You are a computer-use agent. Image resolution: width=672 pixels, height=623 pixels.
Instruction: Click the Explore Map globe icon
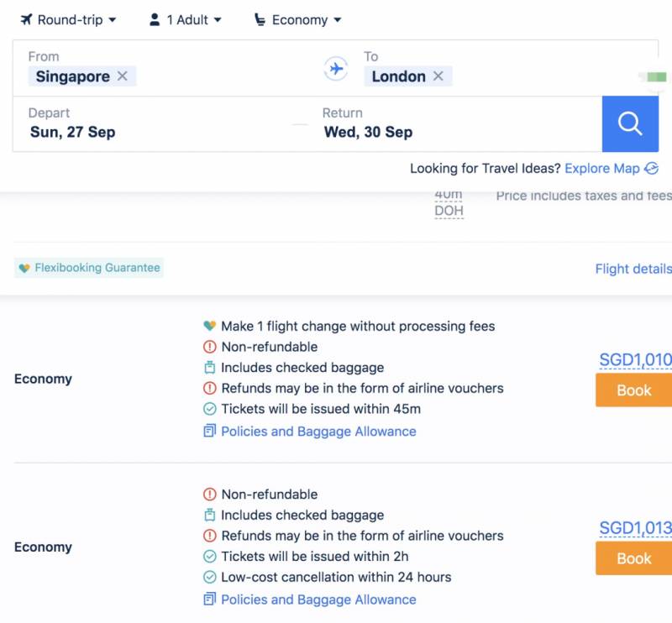[x=651, y=169]
